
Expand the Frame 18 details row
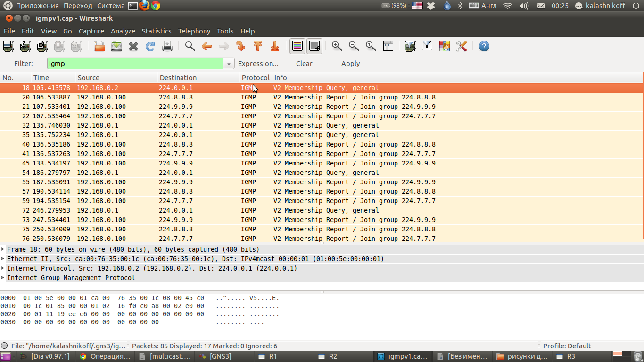pyautogui.click(x=3, y=249)
